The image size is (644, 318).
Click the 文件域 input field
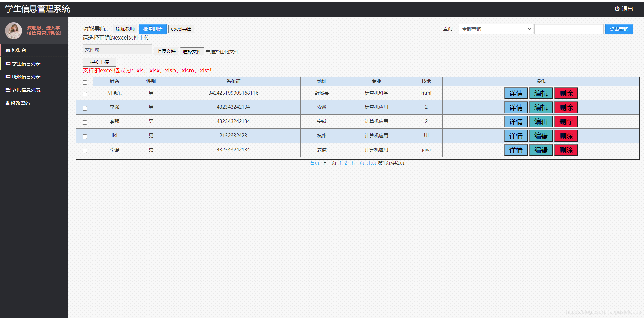pyautogui.click(x=117, y=50)
